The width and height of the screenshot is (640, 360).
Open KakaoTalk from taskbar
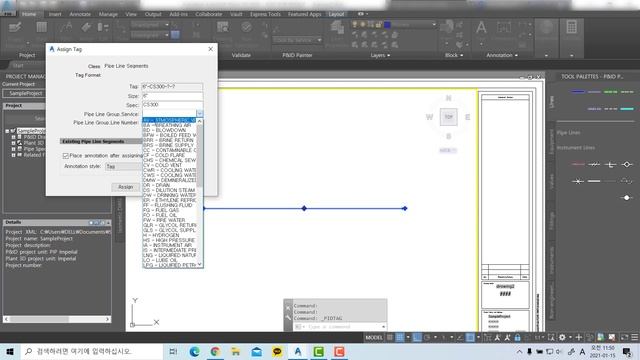(277, 351)
